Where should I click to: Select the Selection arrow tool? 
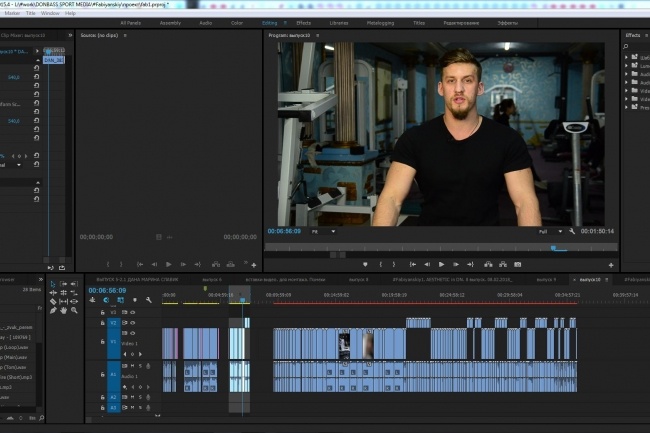click(x=53, y=284)
